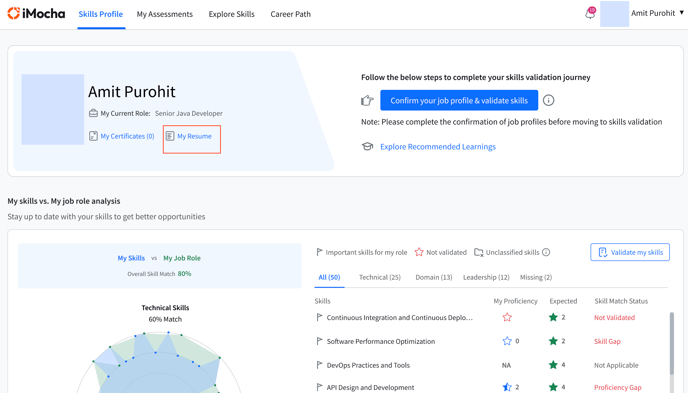The width and height of the screenshot is (688, 393).
Task: Click the 80% overall skill match value
Action: coord(184,273)
